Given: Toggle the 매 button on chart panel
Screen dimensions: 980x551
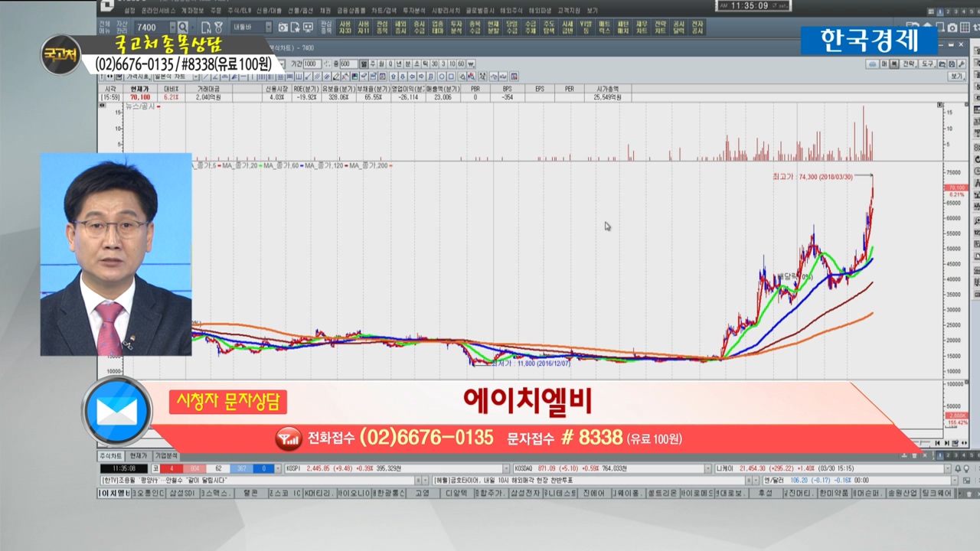Looking at the screenshot, I should click(884, 64).
